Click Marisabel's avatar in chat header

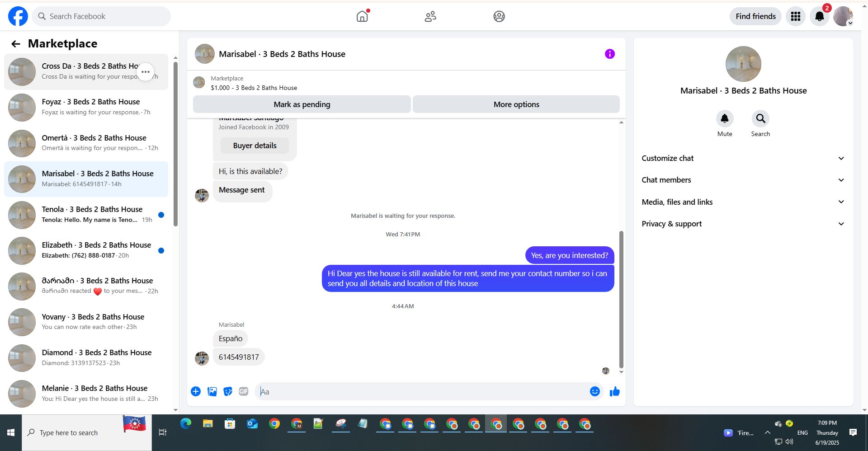pyautogui.click(x=205, y=54)
